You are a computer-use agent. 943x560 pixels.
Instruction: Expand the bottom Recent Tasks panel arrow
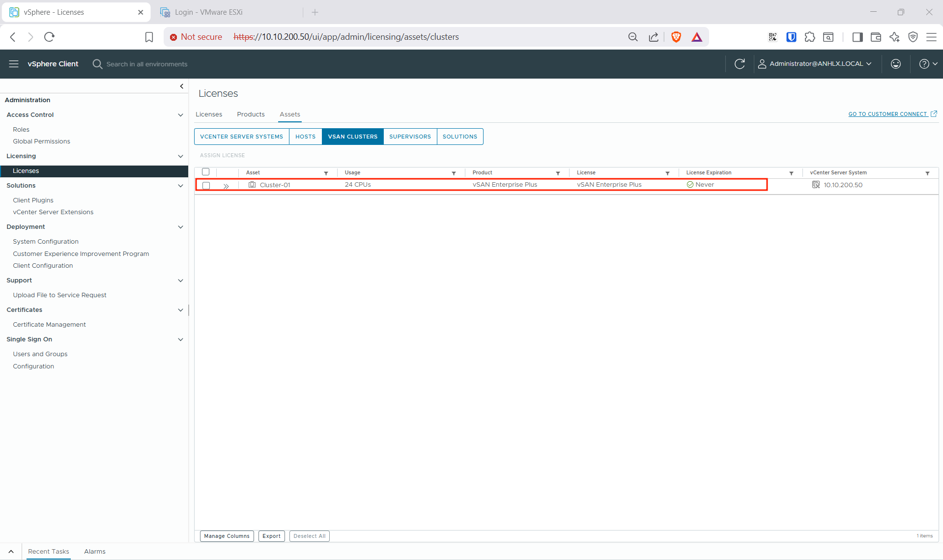[x=11, y=552]
